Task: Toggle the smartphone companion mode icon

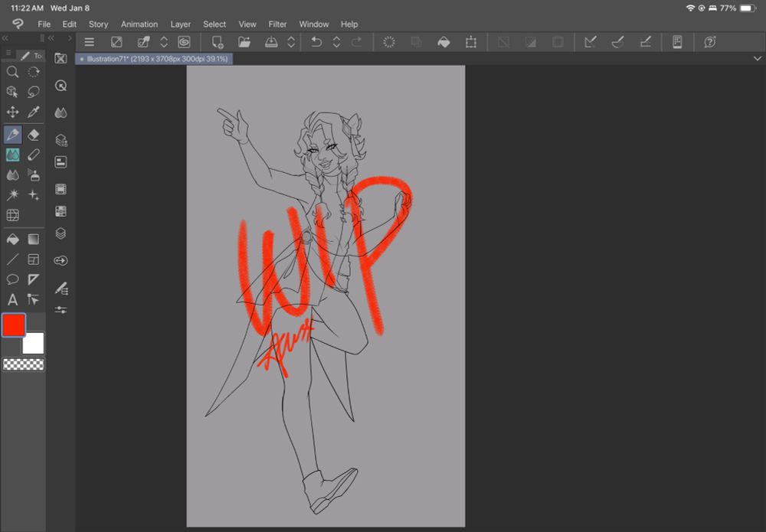Action: click(x=677, y=42)
